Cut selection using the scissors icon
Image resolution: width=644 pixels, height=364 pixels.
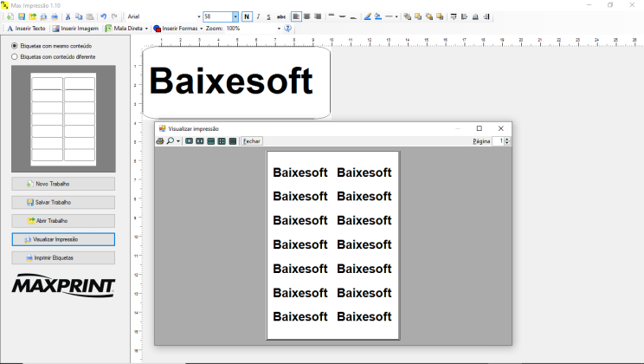coord(68,16)
